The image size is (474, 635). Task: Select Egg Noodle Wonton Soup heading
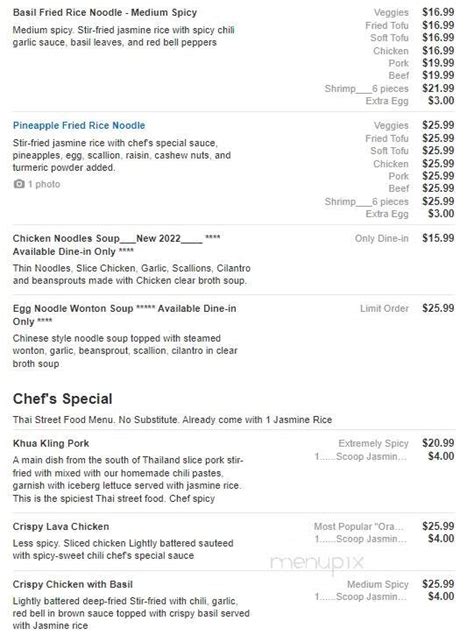point(124,315)
